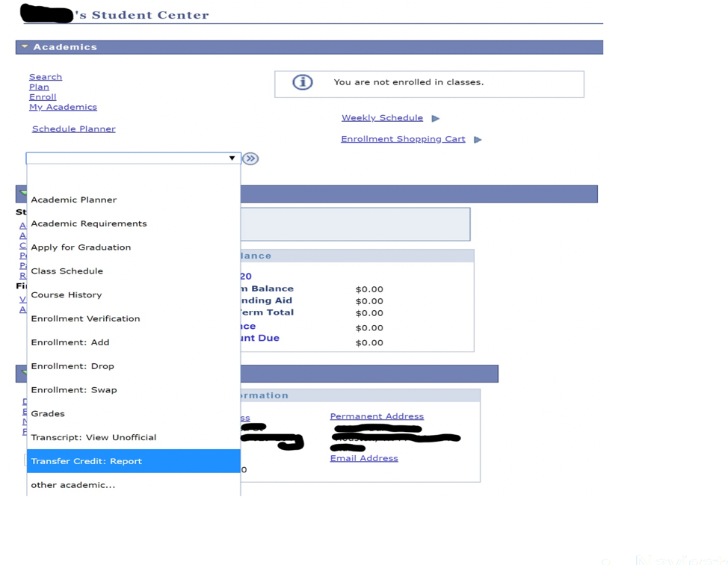This screenshot has width=728, height=565.
Task: Choose Course History list entry
Action: pyautogui.click(x=66, y=295)
